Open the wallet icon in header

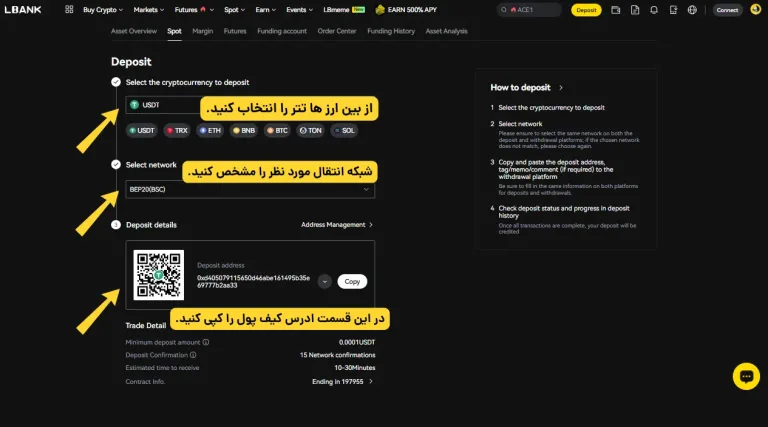click(616, 10)
